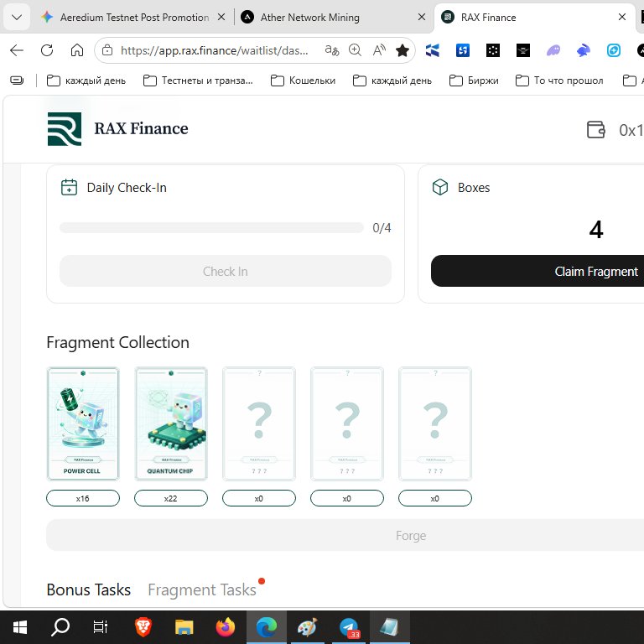The image size is (644, 644).
Task: Select the Power Cell fragment card
Action: [x=83, y=423]
